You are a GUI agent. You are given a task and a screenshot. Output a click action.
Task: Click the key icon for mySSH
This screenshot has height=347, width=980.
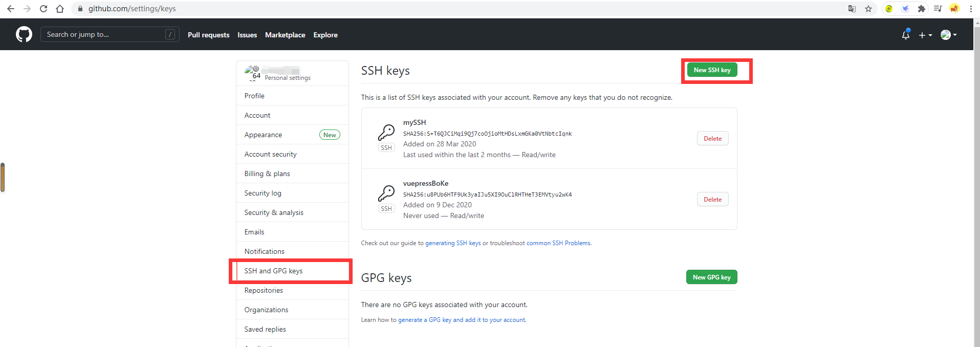coord(386,133)
